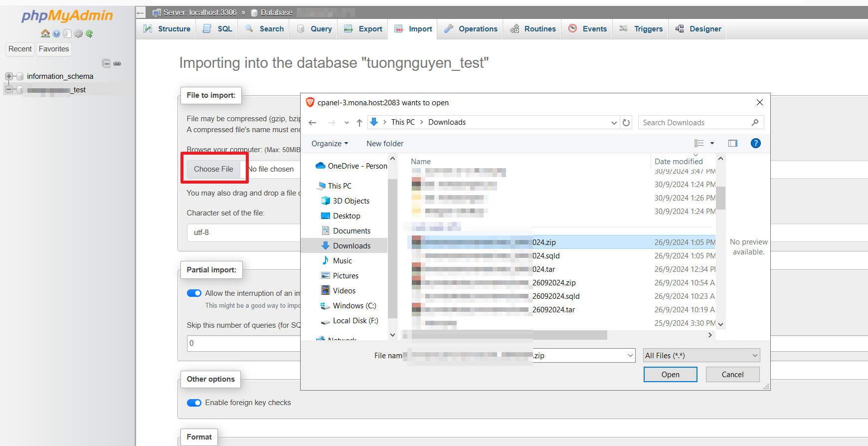Collapse the _test database tree
Screen dimensions: 868x446
(8, 90)
